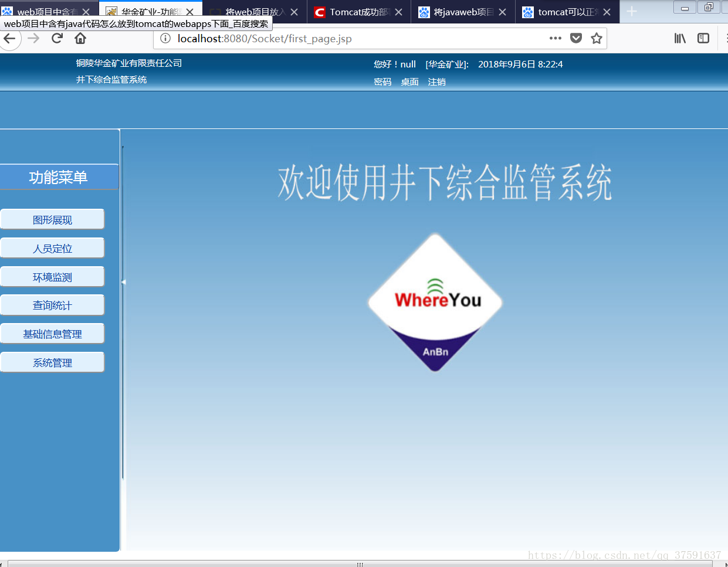
Task: Open a new tab with plus button
Action: [632, 12]
